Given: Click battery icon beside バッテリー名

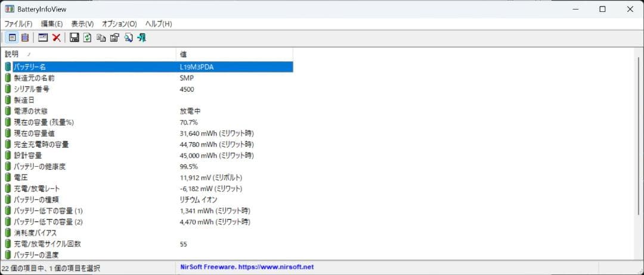Looking at the screenshot, I should (x=8, y=67).
